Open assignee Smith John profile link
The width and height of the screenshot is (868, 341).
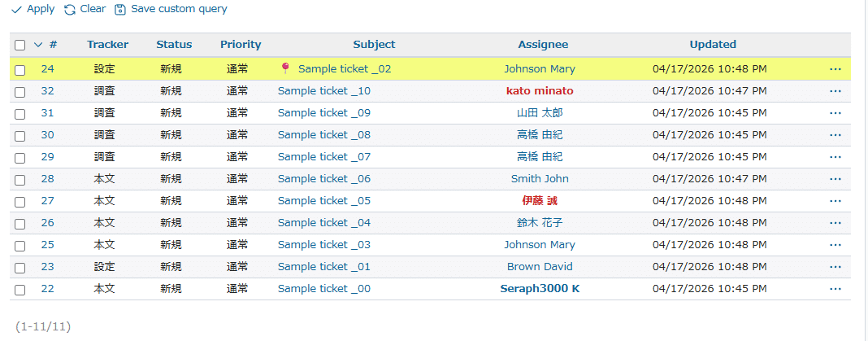tap(540, 179)
